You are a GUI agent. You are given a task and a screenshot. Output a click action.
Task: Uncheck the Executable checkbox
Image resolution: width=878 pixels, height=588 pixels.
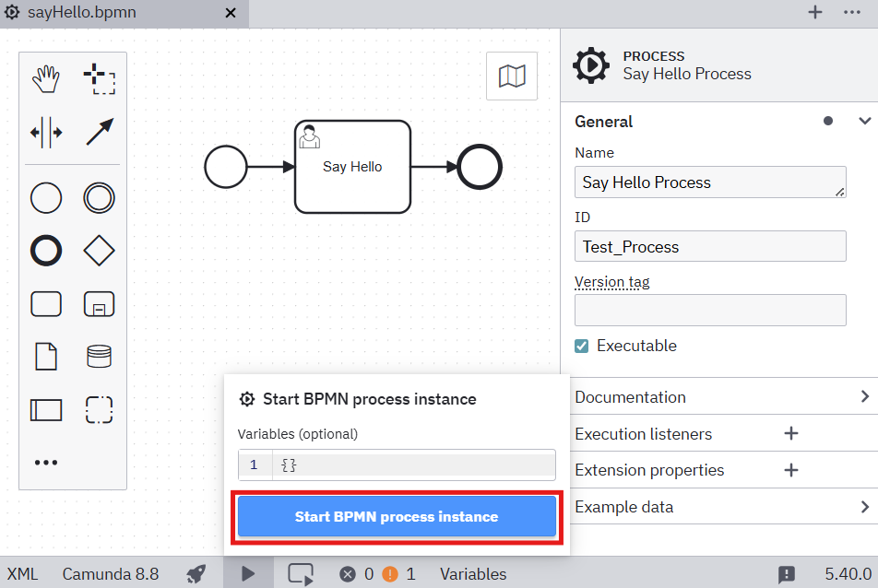coord(582,347)
